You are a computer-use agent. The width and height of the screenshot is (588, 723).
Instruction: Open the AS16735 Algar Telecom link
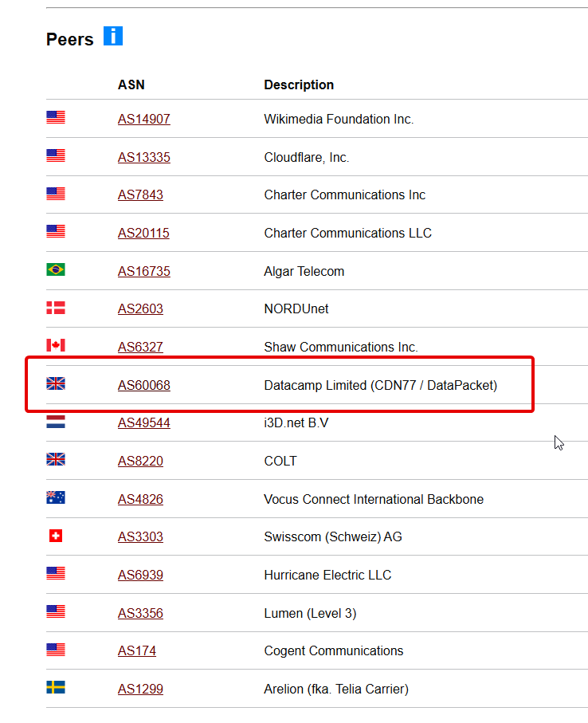143,271
